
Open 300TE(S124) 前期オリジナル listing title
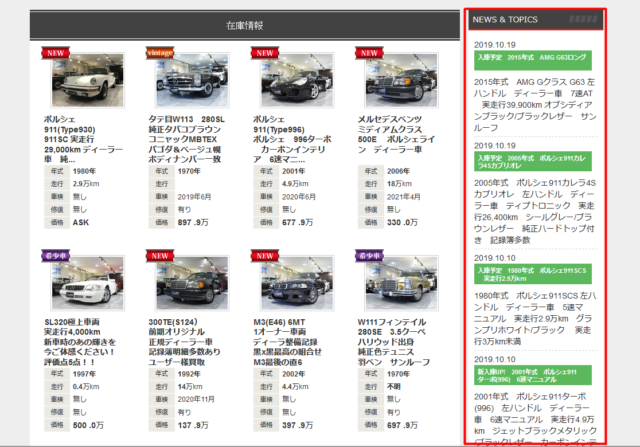184,342
